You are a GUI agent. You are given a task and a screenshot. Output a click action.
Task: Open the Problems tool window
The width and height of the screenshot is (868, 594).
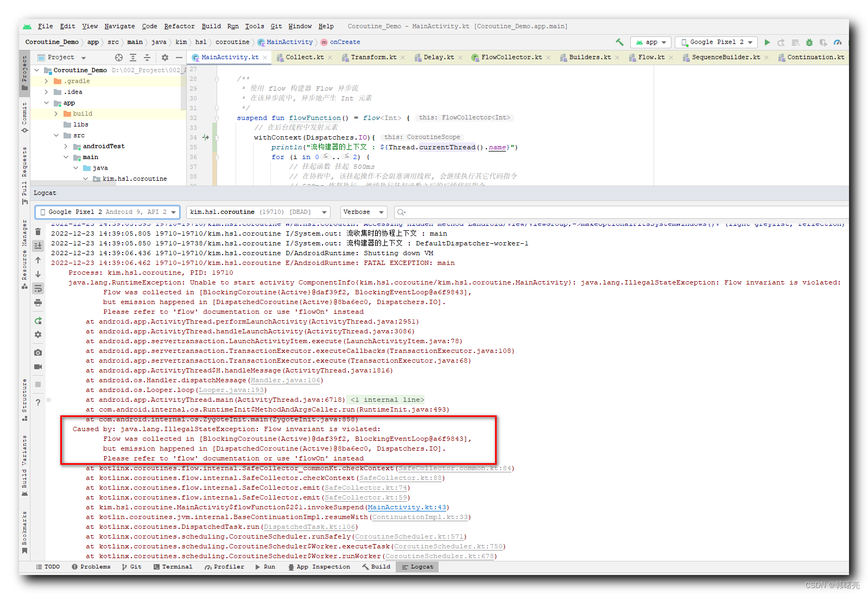91,567
